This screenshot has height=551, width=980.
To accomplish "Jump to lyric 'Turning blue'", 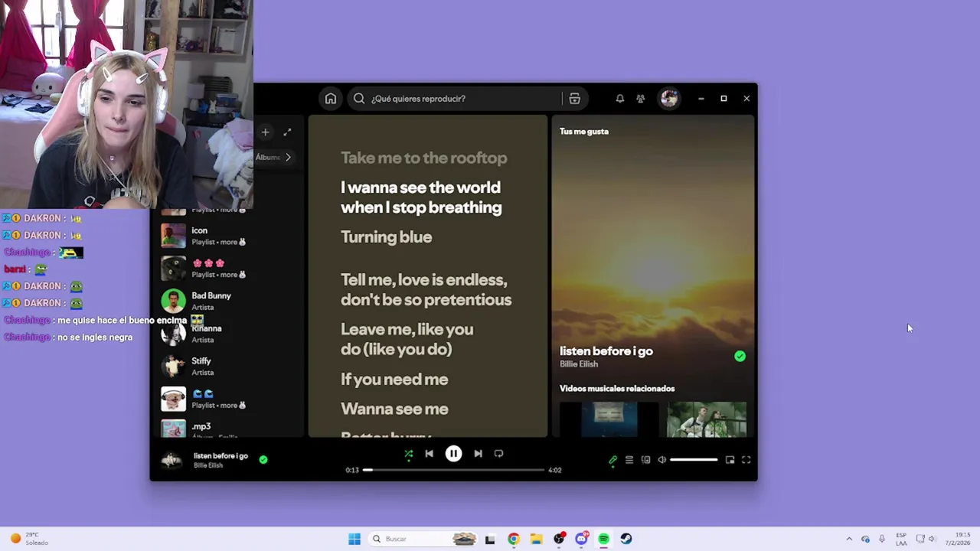I will 386,237.
